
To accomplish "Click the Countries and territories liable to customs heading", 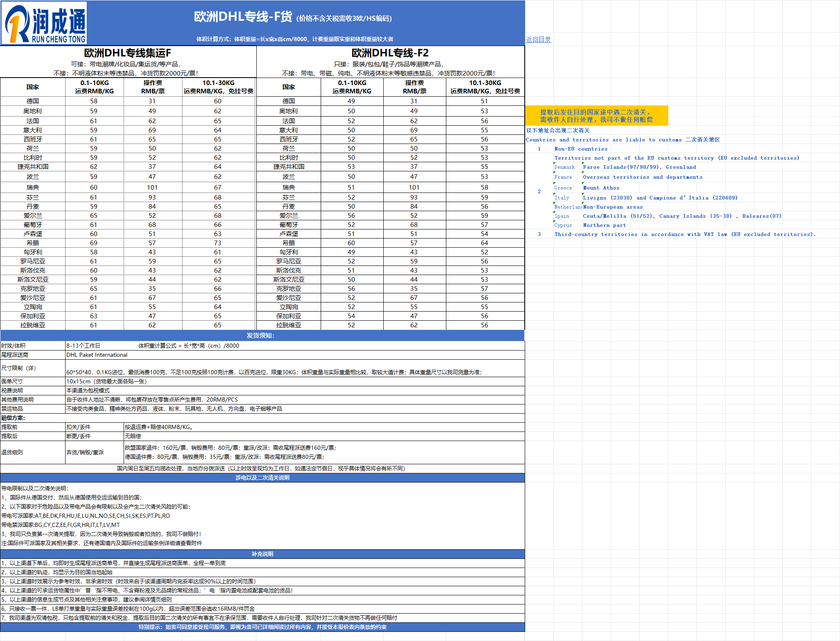I will click(623, 140).
